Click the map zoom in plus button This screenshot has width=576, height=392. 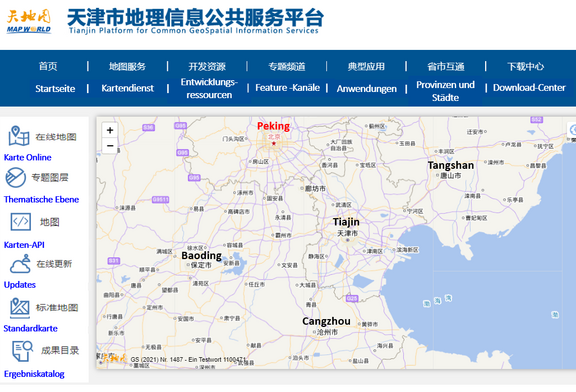pyautogui.click(x=110, y=130)
